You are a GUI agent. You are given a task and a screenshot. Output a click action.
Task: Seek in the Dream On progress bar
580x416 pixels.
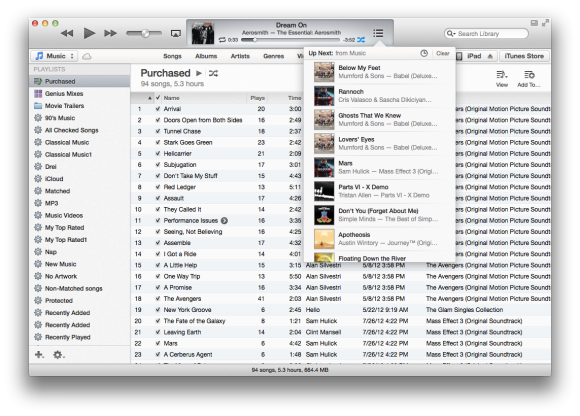(289, 40)
